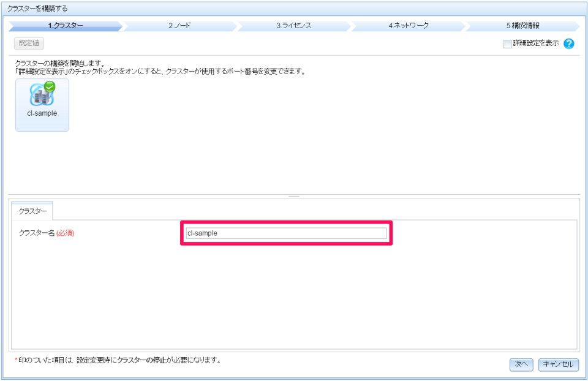Open help via the blue question mark icon
Image resolution: width=588 pixels, height=381 pixels.
(569, 43)
